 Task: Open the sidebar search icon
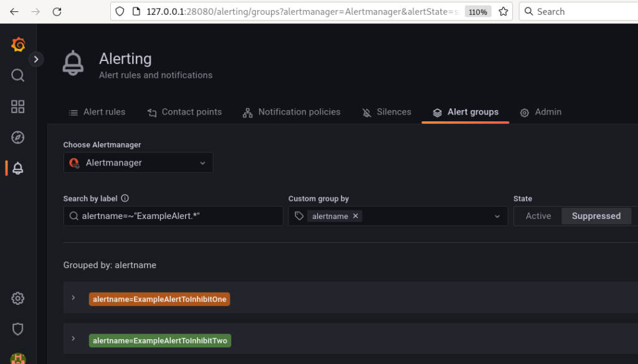pyautogui.click(x=18, y=75)
